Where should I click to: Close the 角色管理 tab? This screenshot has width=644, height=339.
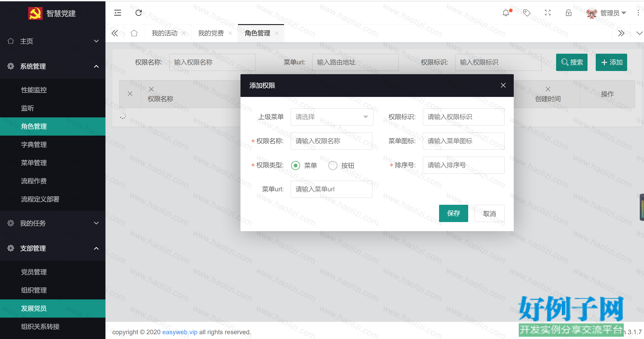pos(276,33)
